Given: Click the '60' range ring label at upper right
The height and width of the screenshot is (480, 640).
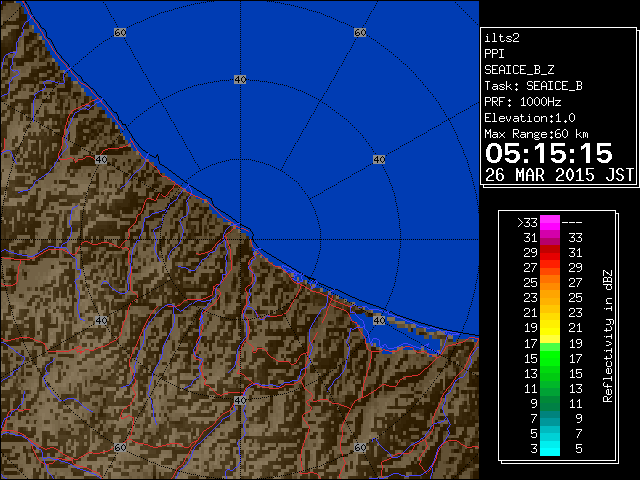Looking at the screenshot, I should (360, 32).
